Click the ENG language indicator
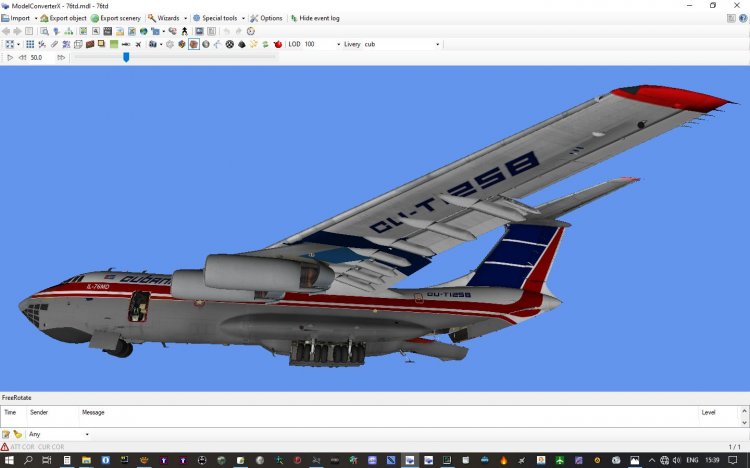The width and height of the screenshot is (750, 468). [692, 460]
